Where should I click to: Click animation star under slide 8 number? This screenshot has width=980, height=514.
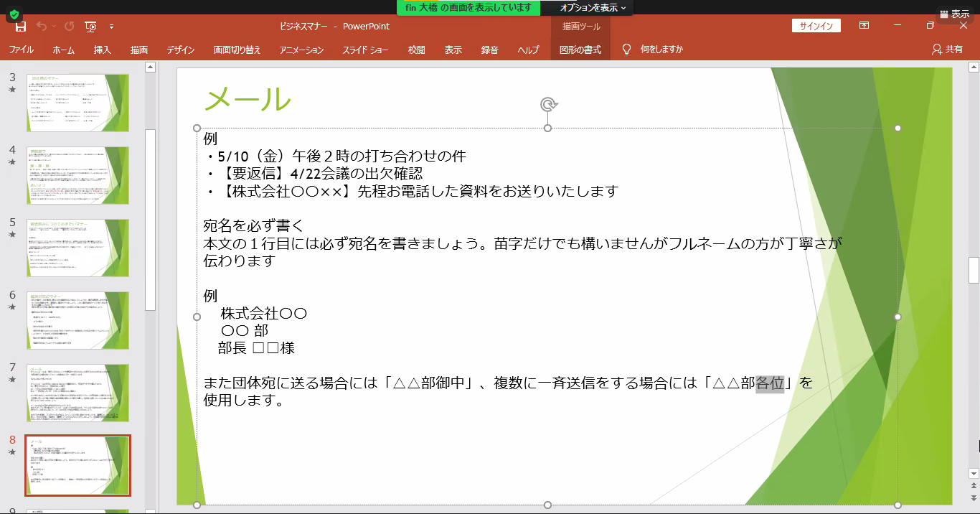click(x=12, y=452)
